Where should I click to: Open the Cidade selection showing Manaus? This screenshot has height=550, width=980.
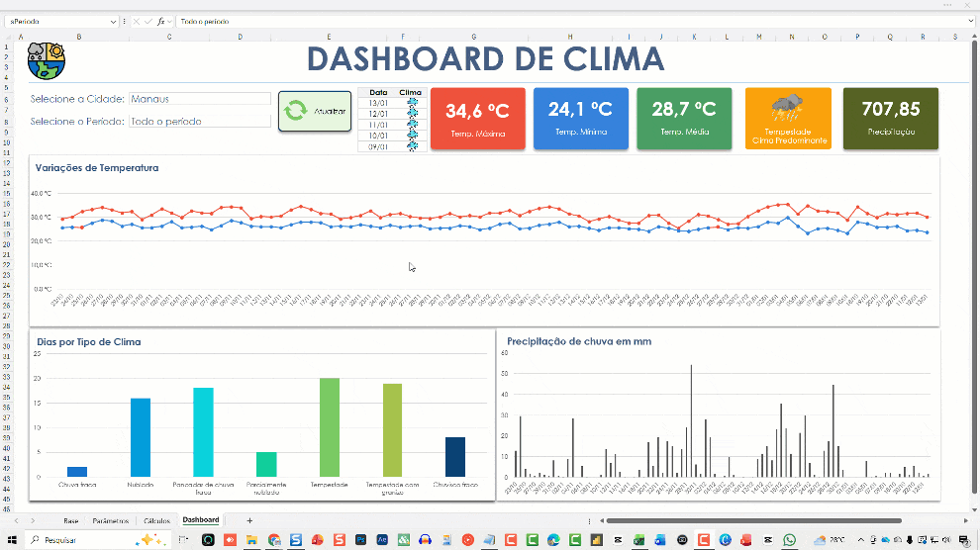199,99
